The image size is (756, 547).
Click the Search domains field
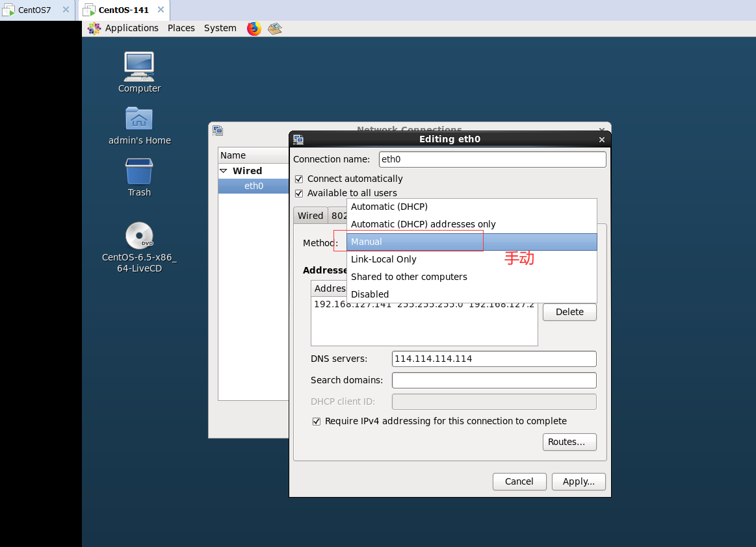(494, 380)
